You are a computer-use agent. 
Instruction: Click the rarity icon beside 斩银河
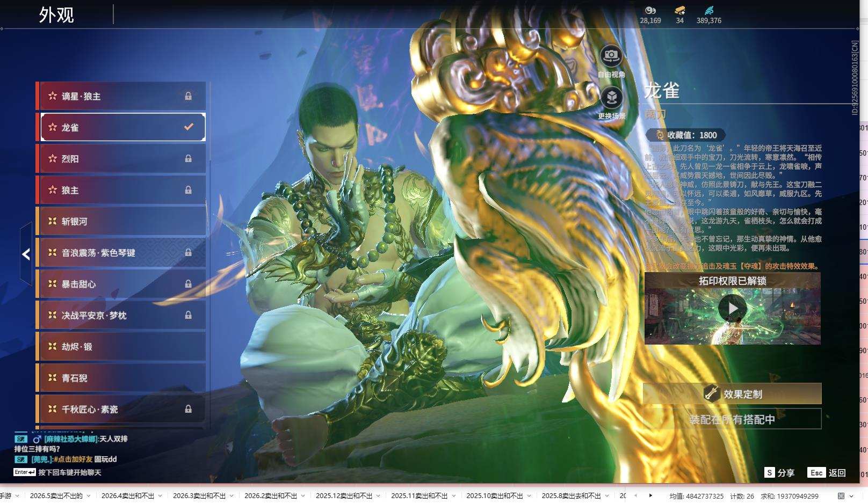point(53,221)
